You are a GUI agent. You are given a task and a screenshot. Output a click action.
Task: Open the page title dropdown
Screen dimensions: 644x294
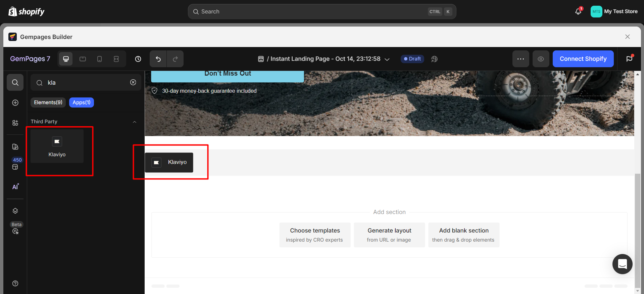[x=387, y=59]
